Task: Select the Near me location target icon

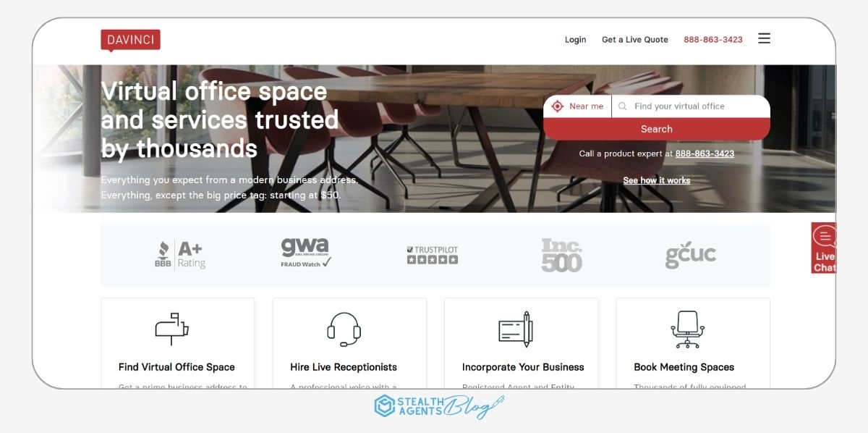Action: click(x=557, y=106)
